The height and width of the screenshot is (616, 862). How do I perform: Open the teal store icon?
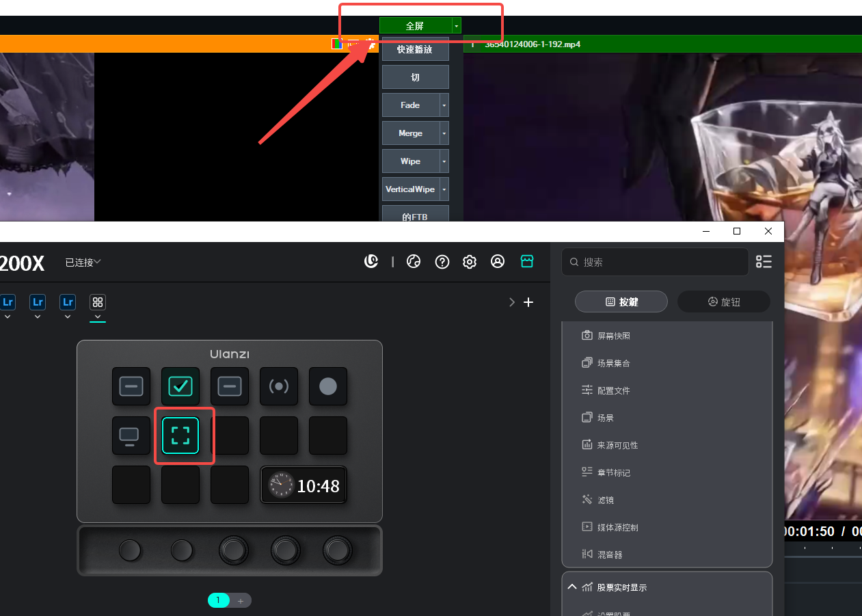coord(526,261)
